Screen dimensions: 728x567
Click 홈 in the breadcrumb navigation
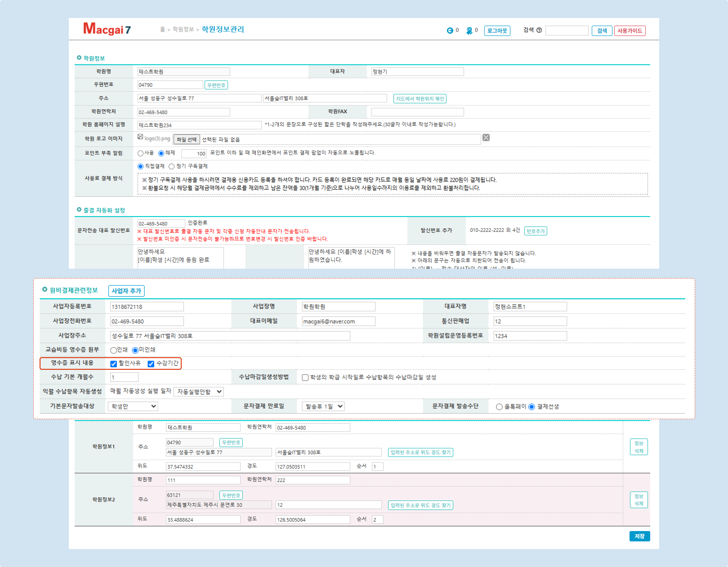pos(162,30)
